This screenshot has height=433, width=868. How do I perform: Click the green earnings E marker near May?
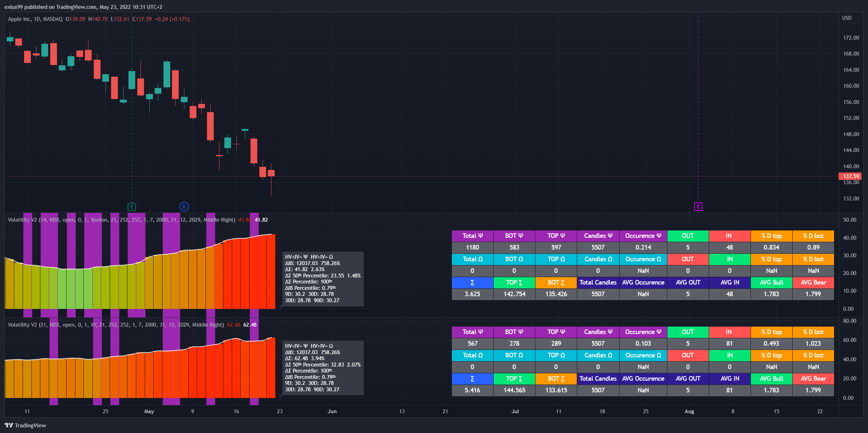(132, 207)
